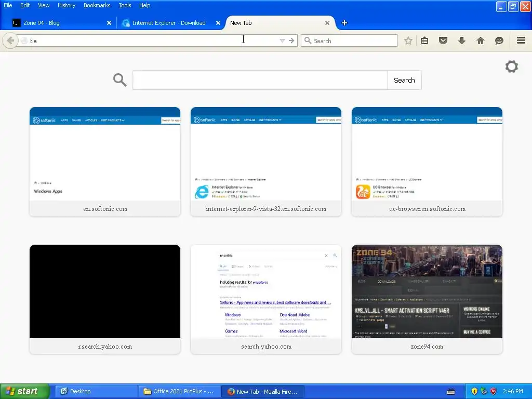532x399 pixels.
Task: Click the Go arrow in address bar
Action: 291,41
